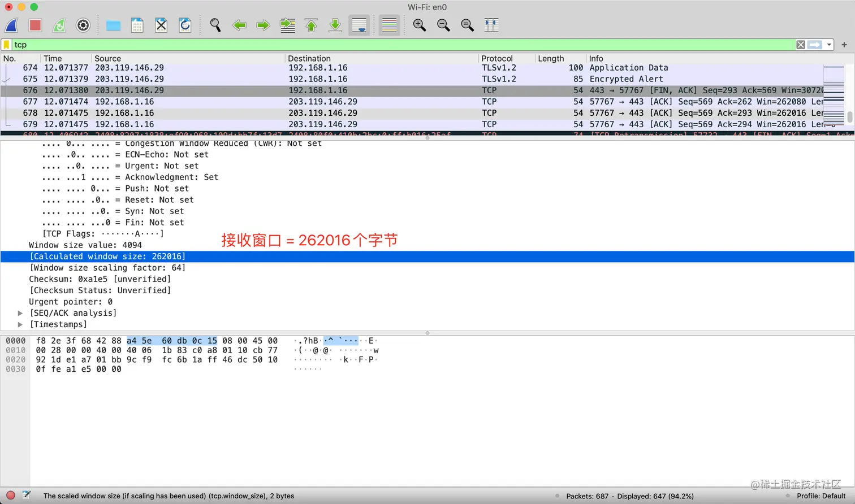The image size is (855, 504).
Task: Zoom out the packet text
Action: pos(443,25)
